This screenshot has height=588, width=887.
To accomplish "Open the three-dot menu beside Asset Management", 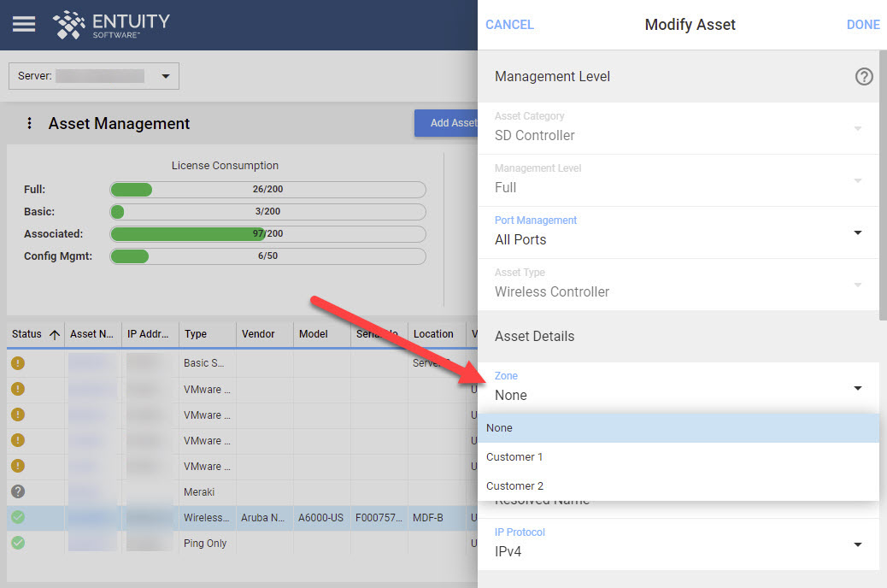I will (x=30, y=123).
